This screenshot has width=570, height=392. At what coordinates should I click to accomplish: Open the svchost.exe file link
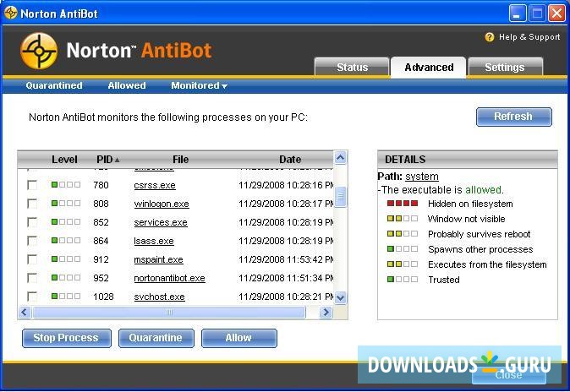pos(159,297)
